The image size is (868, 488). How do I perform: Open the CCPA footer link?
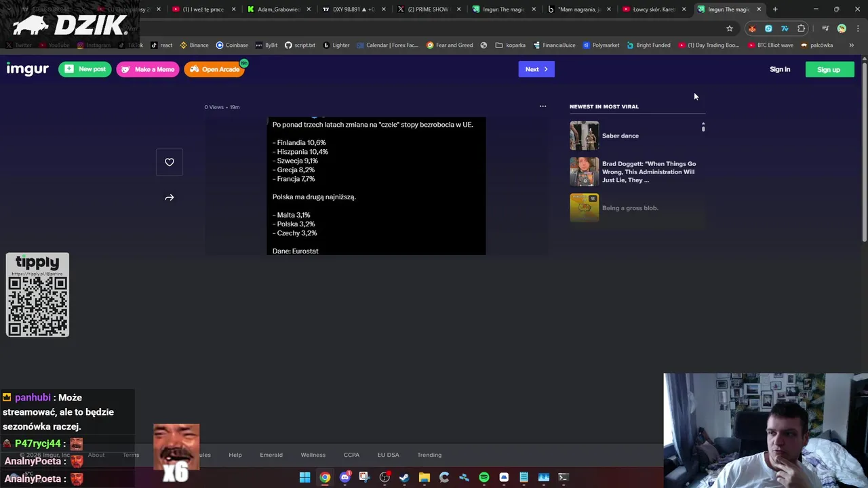pyautogui.click(x=351, y=455)
